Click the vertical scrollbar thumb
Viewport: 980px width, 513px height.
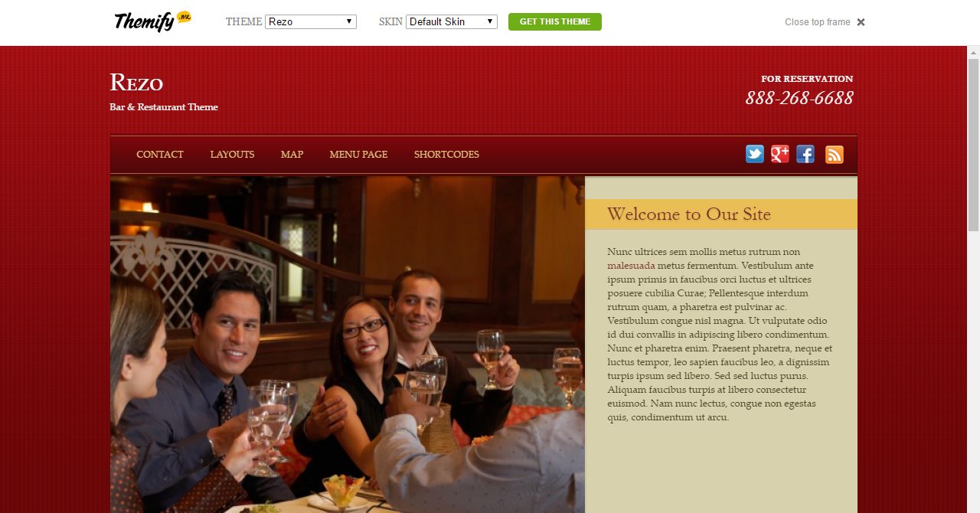coord(973,145)
